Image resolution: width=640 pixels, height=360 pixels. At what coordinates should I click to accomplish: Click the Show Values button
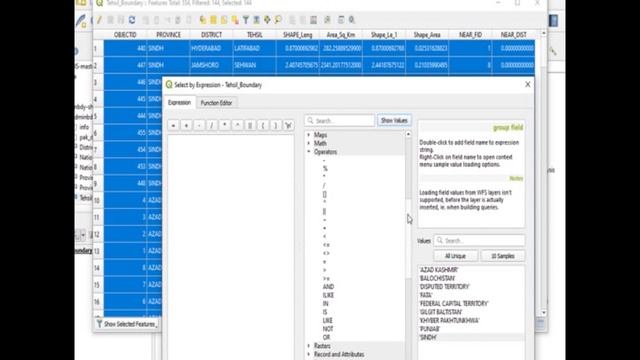click(x=394, y=120)
